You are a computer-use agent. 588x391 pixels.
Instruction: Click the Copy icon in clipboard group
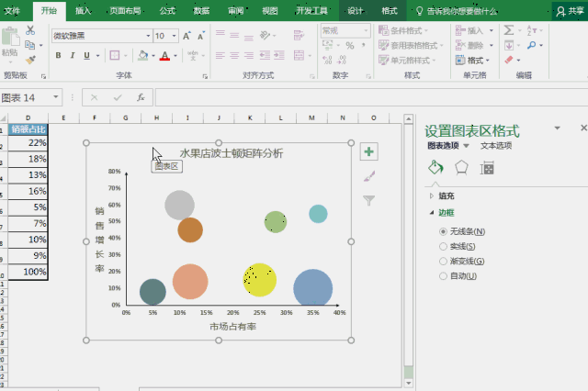(x=30, y=45)
